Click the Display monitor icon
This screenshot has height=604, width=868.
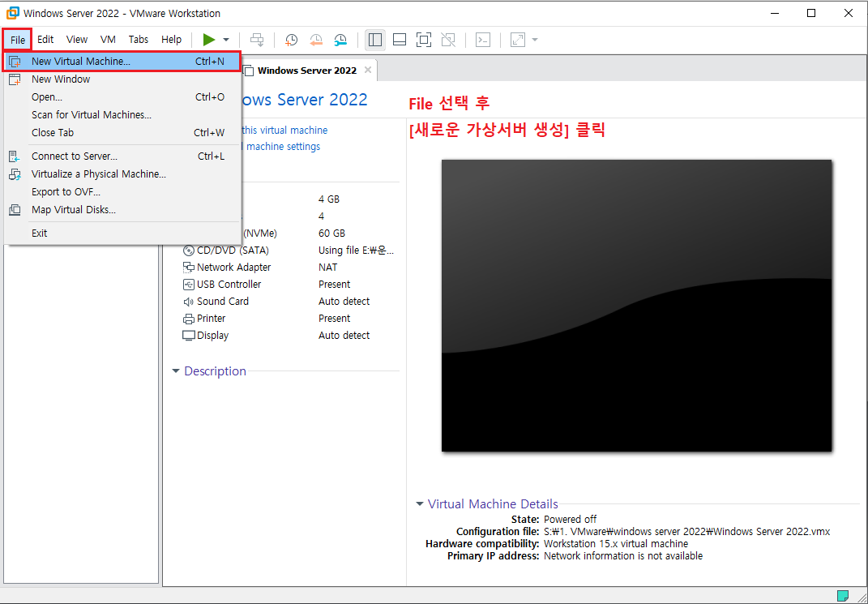[189, 336]
